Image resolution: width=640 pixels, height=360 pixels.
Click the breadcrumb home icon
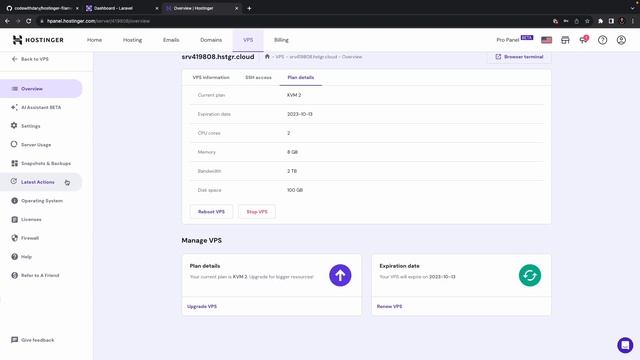[267, 57]
